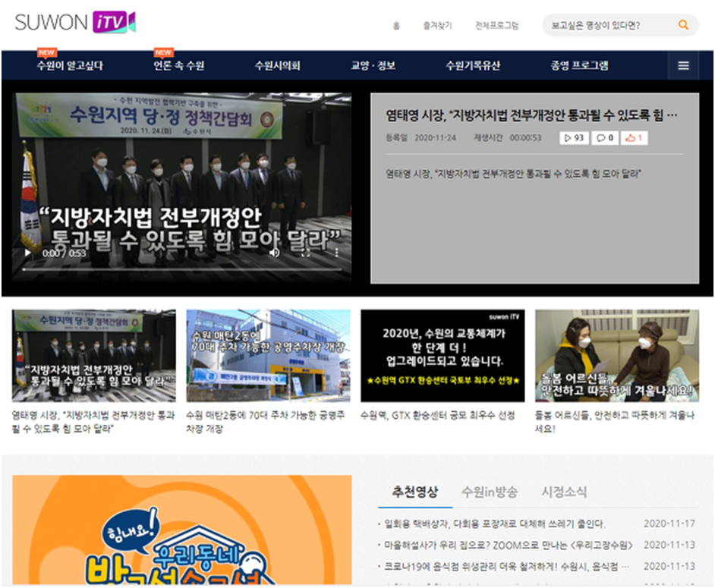Open the video player more options menu
This screenshot has width=715, height=588.
[336, 253]
